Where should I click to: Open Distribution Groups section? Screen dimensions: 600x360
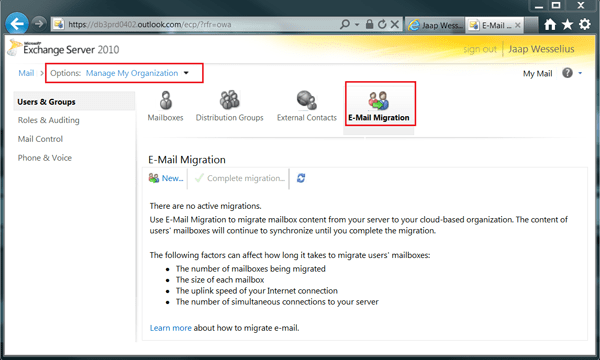coord(230,106)
